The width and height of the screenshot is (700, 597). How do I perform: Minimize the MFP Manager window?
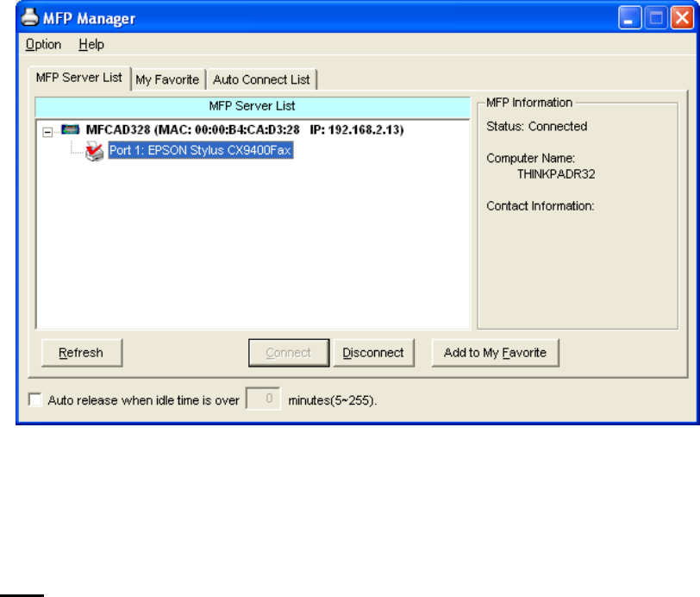click(x=629, y=18)
